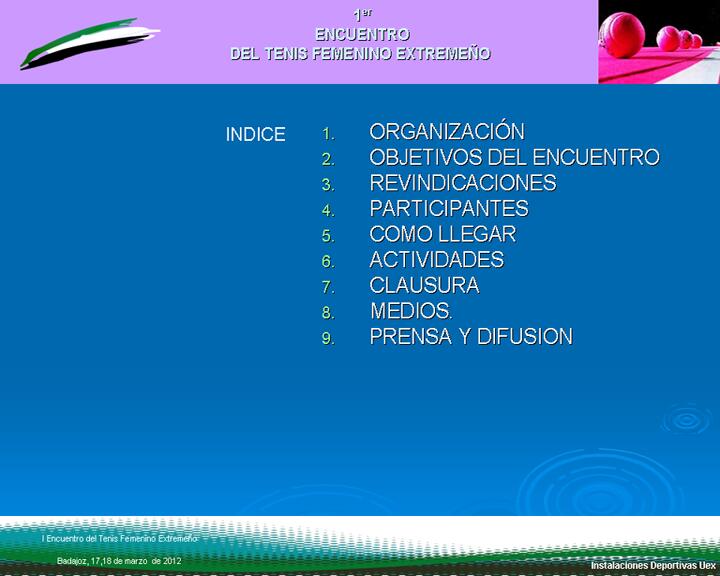This screenshot has height=576, width=720.
Task: Open the COMO LLEGAR entry
Action: (442, 235)
